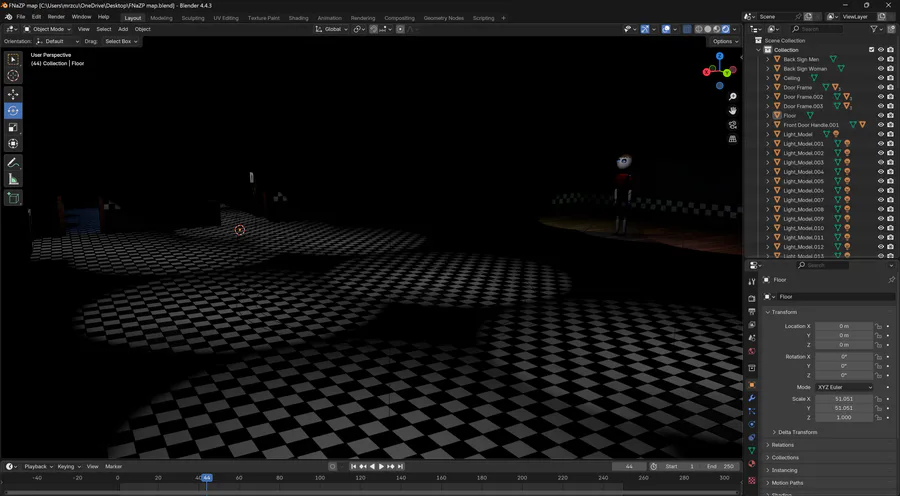Hide the Ceiling object via eye icon

[x=881, y=78]
